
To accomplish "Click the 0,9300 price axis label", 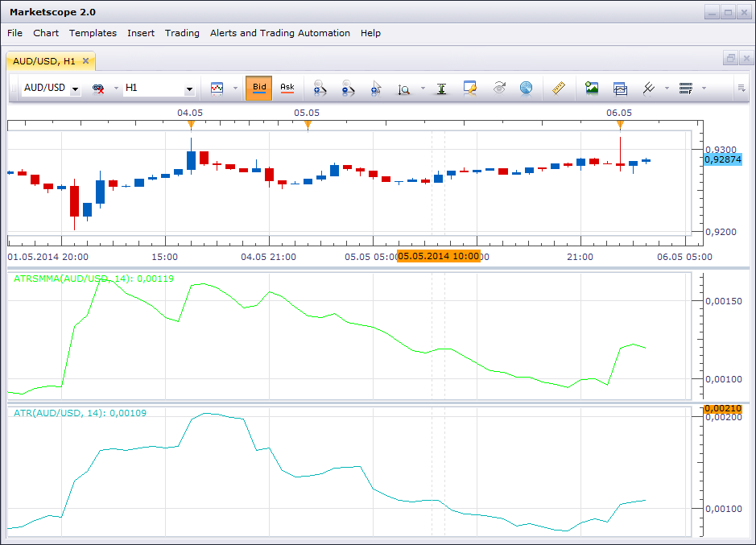I will click(721, 150).
